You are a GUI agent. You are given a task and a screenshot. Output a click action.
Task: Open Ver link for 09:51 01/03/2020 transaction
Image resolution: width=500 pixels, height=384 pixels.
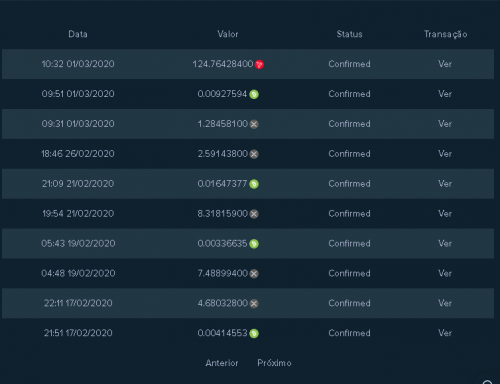click(445, 94)
